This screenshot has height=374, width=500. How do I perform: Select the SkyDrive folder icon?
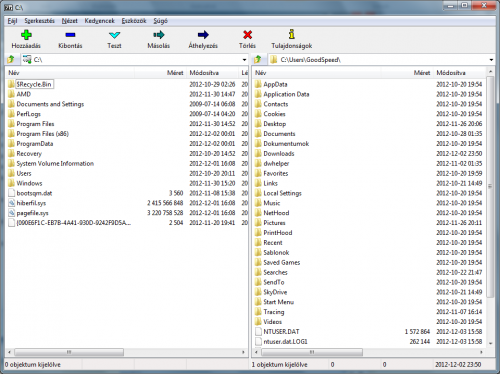[x=258, y=292]
